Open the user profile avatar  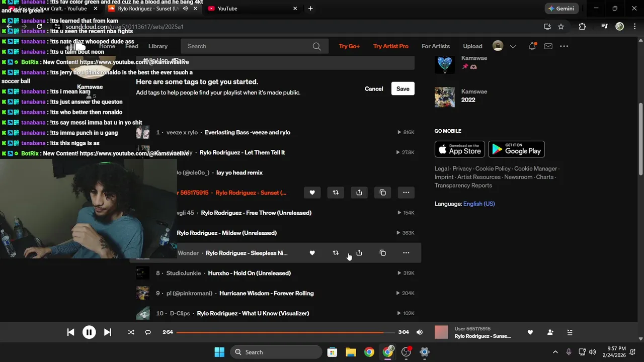pyautogui.click(x=498, y=46)
